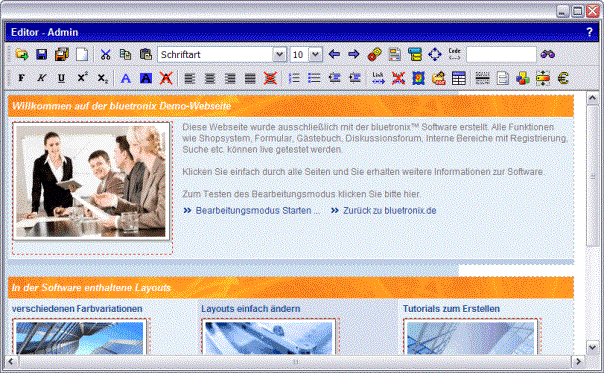Click the numbered list icon
The width and height of the screenshot is (604, 373).
click(294, 78)
